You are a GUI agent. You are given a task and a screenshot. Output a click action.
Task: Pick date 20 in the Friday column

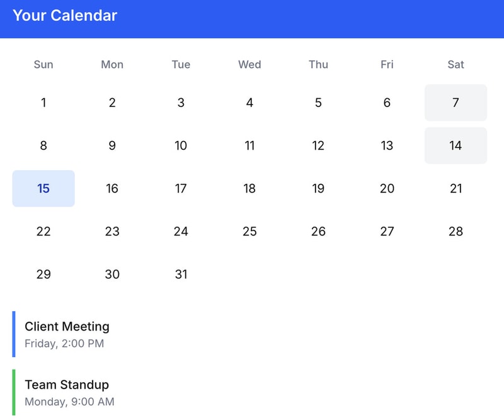pyautogui.click(x=387, y=188)
